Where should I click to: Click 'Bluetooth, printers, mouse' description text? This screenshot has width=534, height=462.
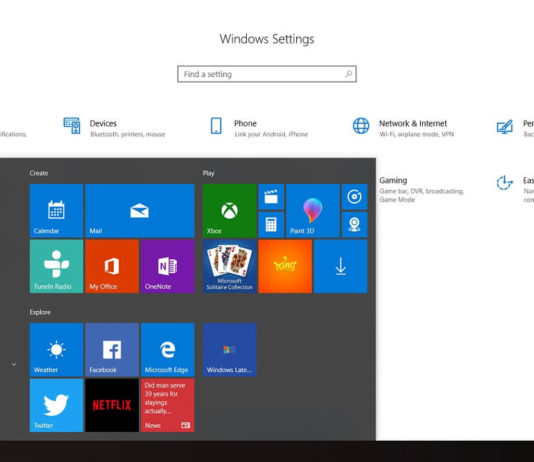coord(128,134)
